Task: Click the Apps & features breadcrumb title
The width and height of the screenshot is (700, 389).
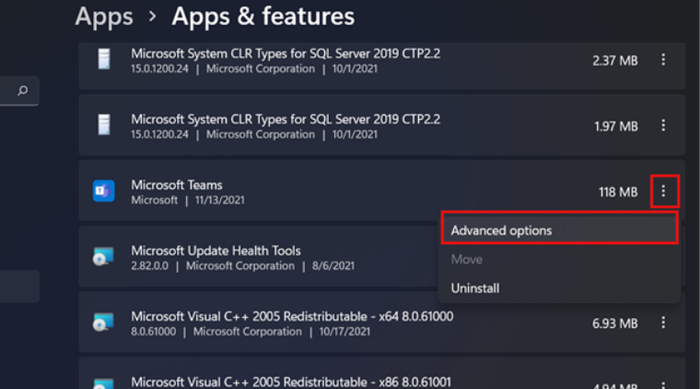Action: 263,17
